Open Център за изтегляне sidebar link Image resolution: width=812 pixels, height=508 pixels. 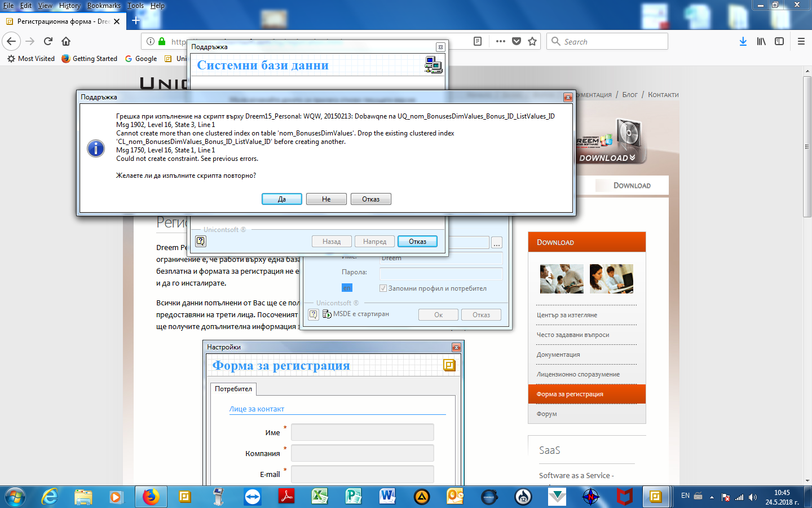click(x=567, y=315)
